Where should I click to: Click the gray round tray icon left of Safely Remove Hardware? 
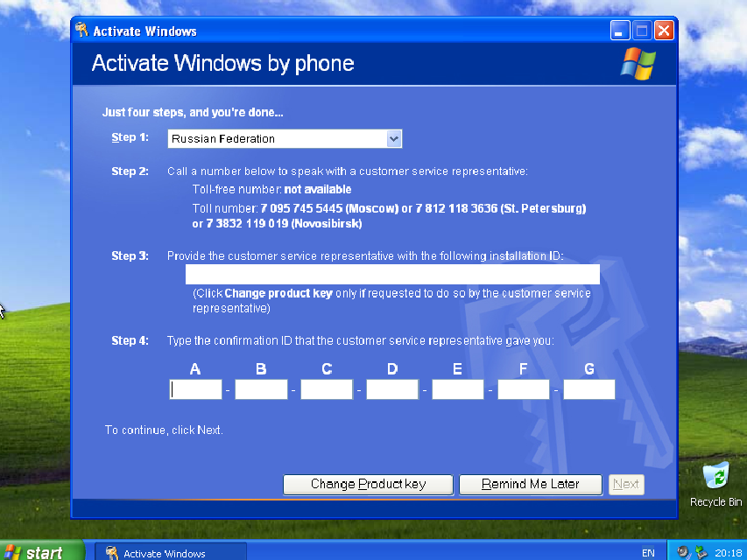tap(684, 552)
